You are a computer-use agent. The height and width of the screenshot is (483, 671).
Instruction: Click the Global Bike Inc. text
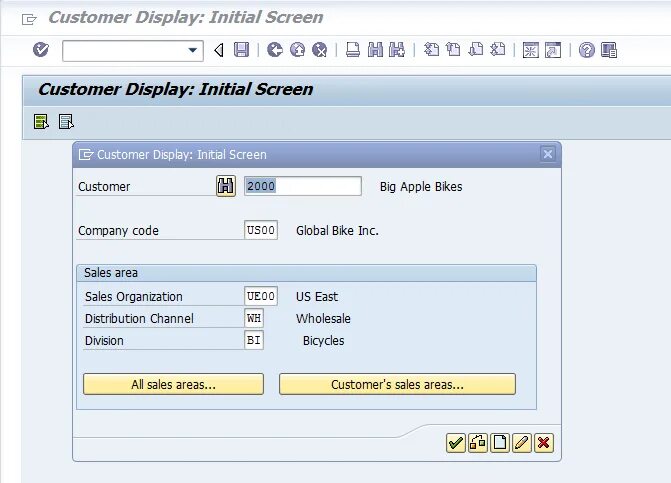pyautogui.click(x=337, y=231)
